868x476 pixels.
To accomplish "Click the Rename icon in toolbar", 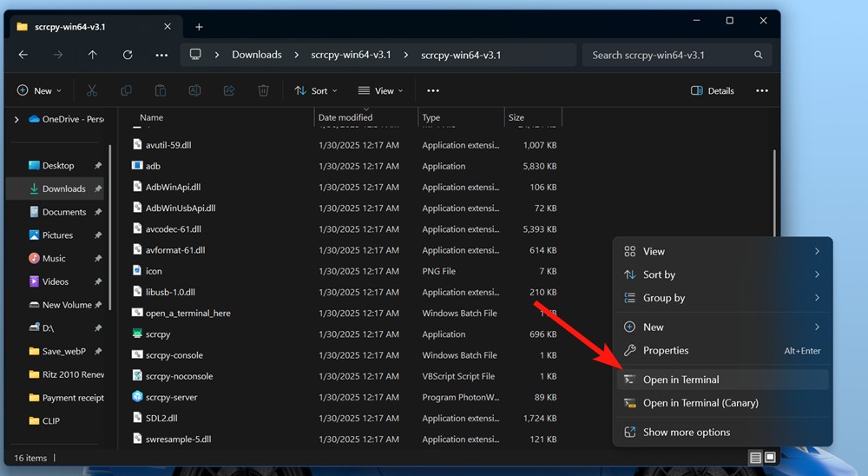I will point(194,90).
